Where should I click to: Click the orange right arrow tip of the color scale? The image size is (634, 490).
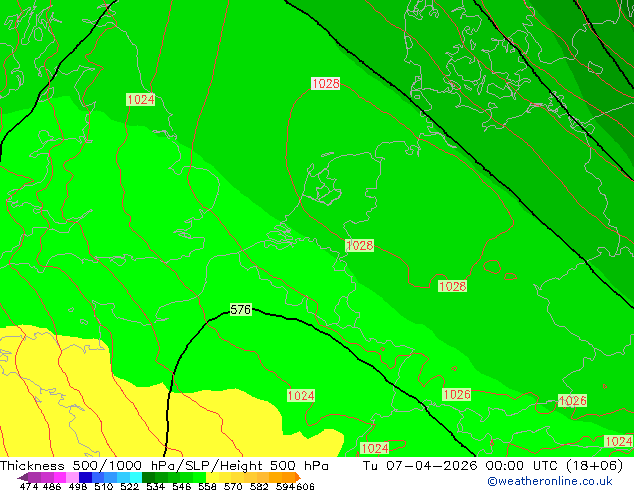[298, 478]
